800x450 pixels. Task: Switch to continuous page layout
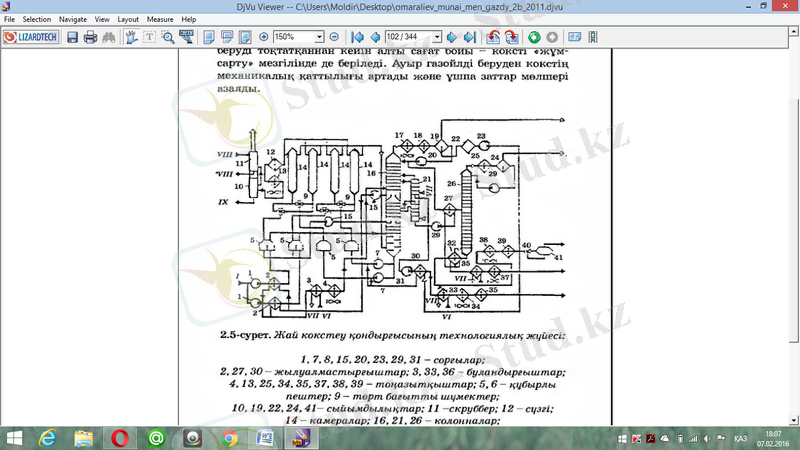[x=227, y=37]
